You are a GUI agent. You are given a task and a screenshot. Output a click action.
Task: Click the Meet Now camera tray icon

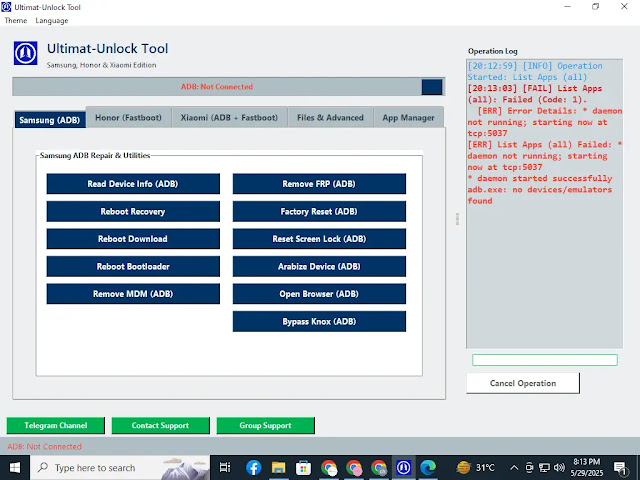click(x=529, y=467)
